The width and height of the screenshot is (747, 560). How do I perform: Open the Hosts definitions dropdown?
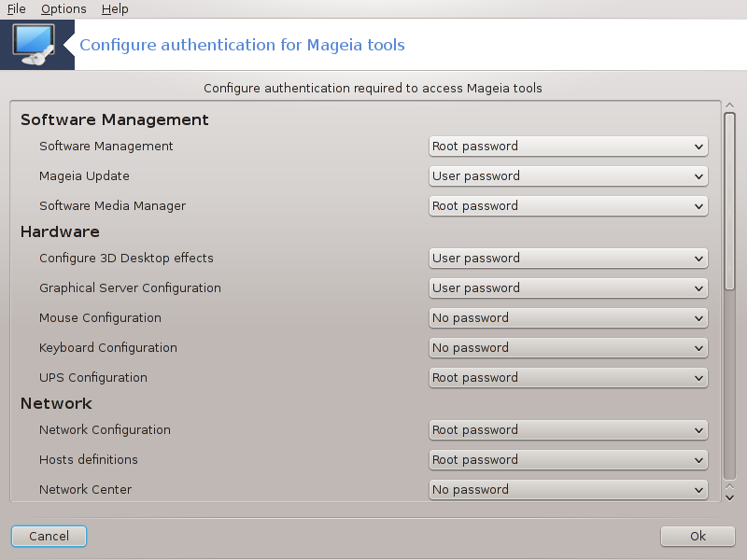(x=569, y=460)
